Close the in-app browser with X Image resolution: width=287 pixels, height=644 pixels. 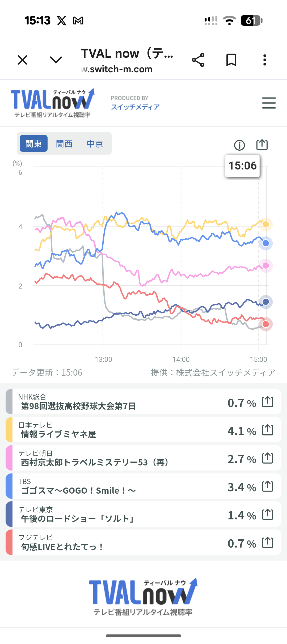[x=23, y=60]
